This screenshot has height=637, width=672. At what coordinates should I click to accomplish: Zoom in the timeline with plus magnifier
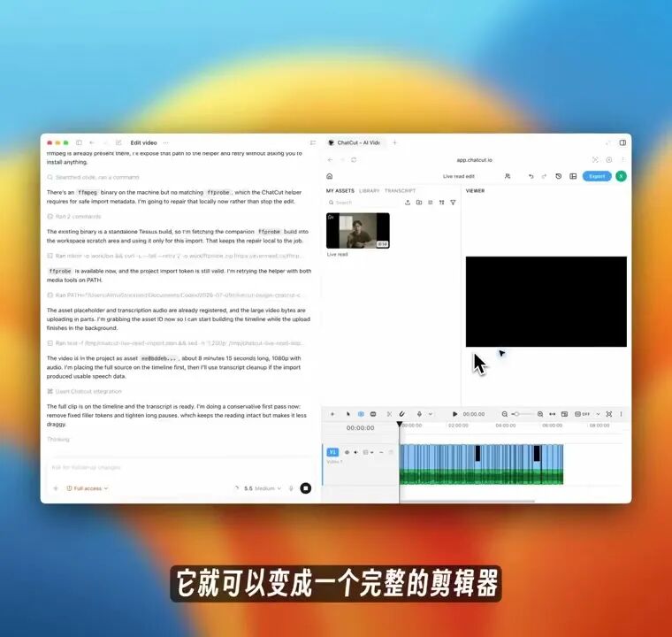tap(540, 414)
